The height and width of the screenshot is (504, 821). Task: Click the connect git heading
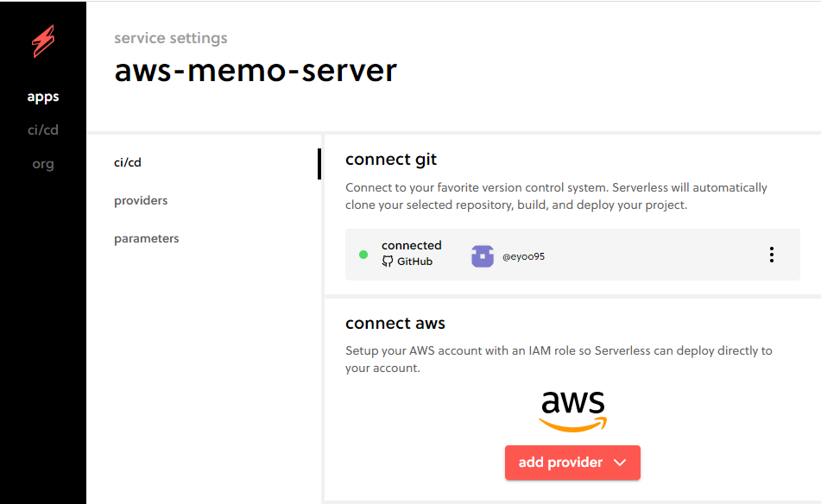click(x=390, y=159)
